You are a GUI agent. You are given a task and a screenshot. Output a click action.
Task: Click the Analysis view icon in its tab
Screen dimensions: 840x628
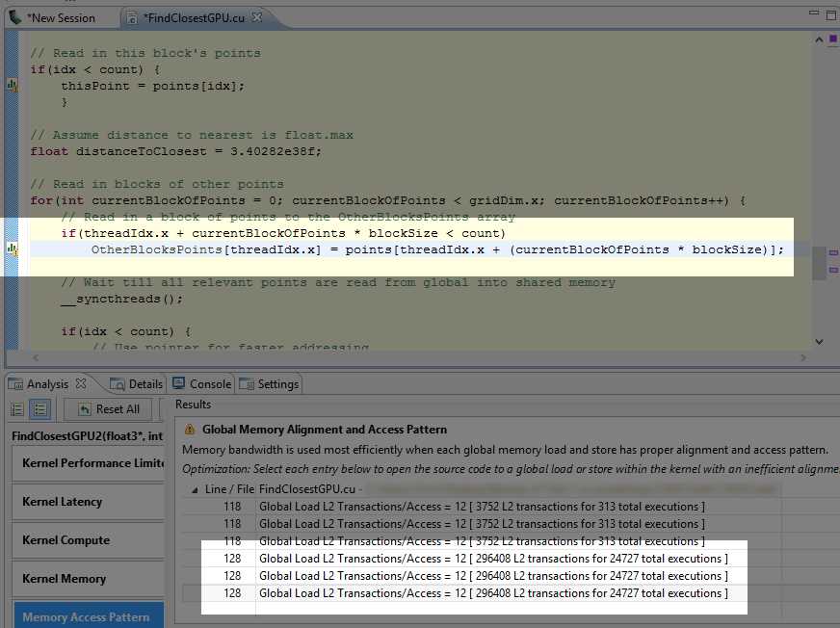pos(15,383)
